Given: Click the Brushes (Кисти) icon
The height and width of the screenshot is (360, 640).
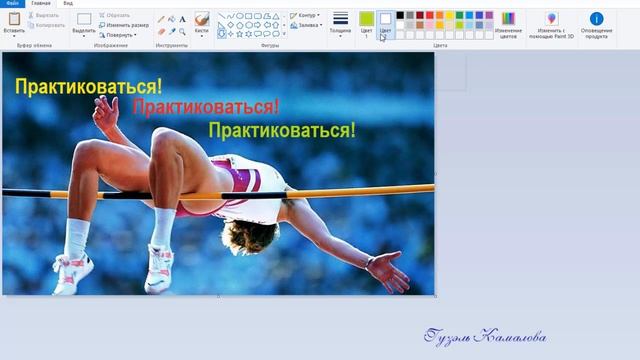Looking at the screenshot, I should click(x=202, y=19).
